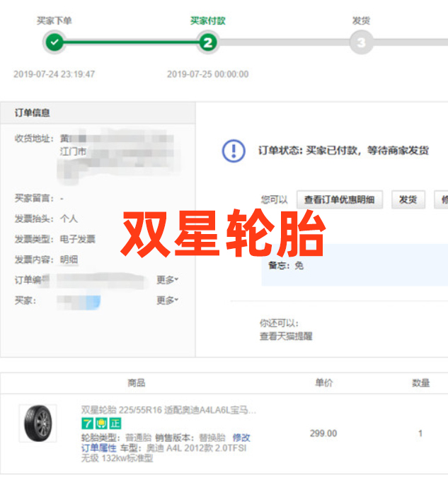Screen dimensions: 448x478
Task: Click the yellow badge beside the 7 badge
Action: point(101,424)
